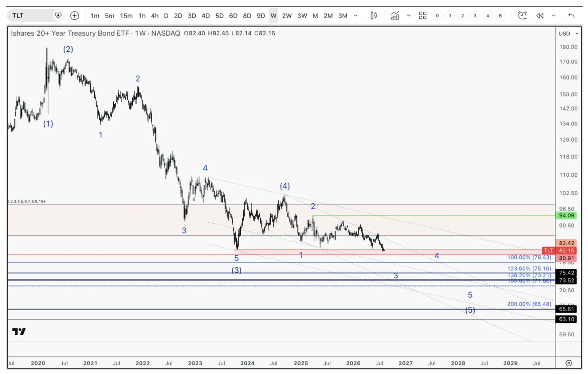This screenshot has height=374, width=588.
Task: Select the 1m timeframe
Action: click(x=95, y=16)
